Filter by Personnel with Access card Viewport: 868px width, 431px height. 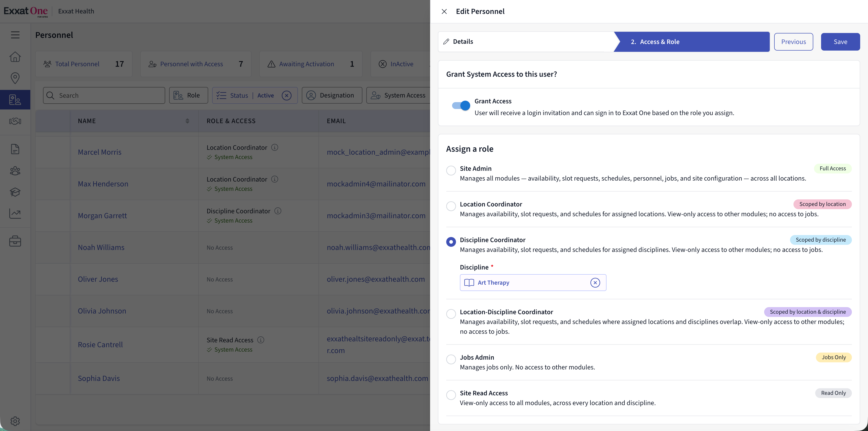point(196,64)
